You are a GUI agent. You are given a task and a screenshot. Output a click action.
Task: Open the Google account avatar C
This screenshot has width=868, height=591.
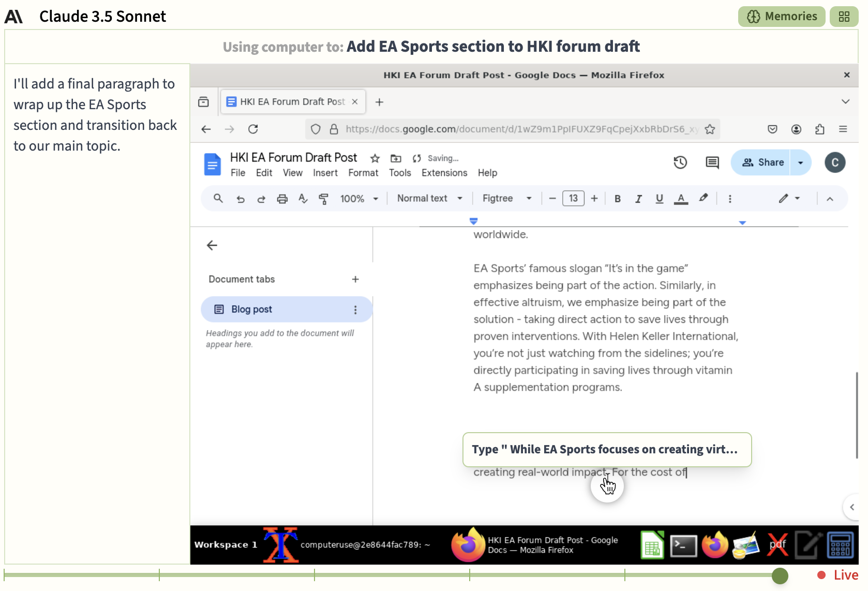click(835, 162)
